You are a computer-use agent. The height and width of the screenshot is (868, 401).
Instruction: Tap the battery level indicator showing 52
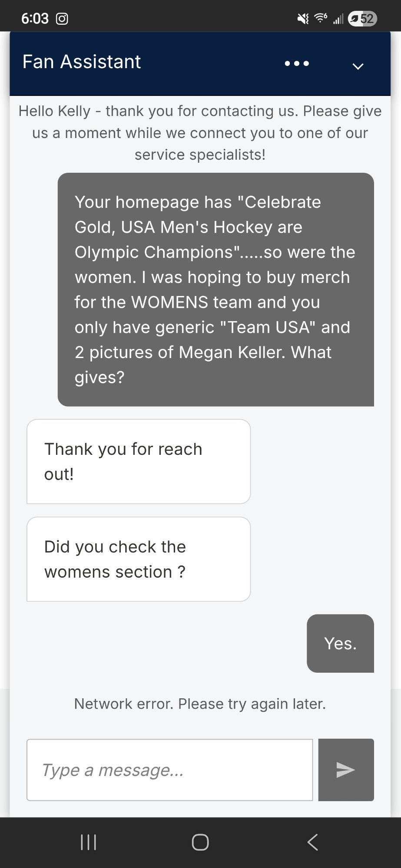click(x=362, y=19)
